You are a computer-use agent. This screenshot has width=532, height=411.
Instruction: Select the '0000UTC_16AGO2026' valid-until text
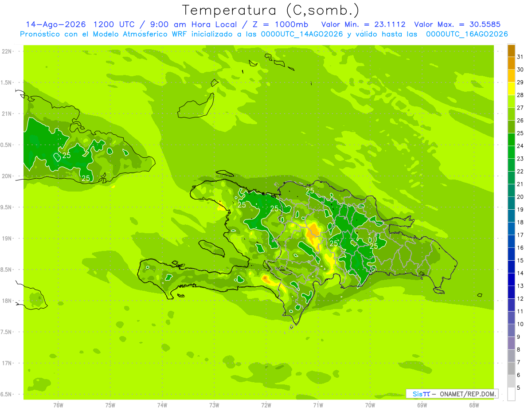click(x=467, y=34)
